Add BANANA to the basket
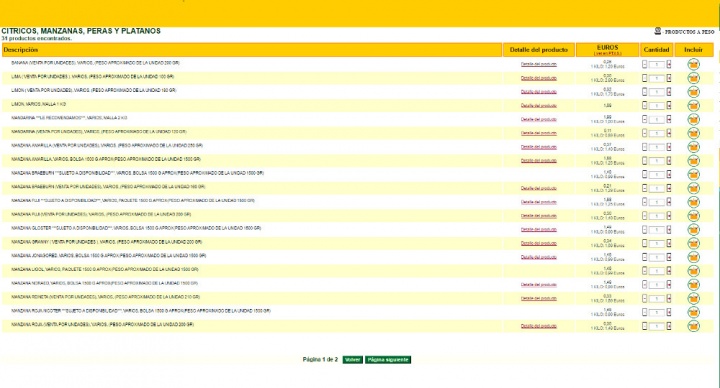Image resolution: width=720 pixels, height=388 pixels. pos(693,64)
